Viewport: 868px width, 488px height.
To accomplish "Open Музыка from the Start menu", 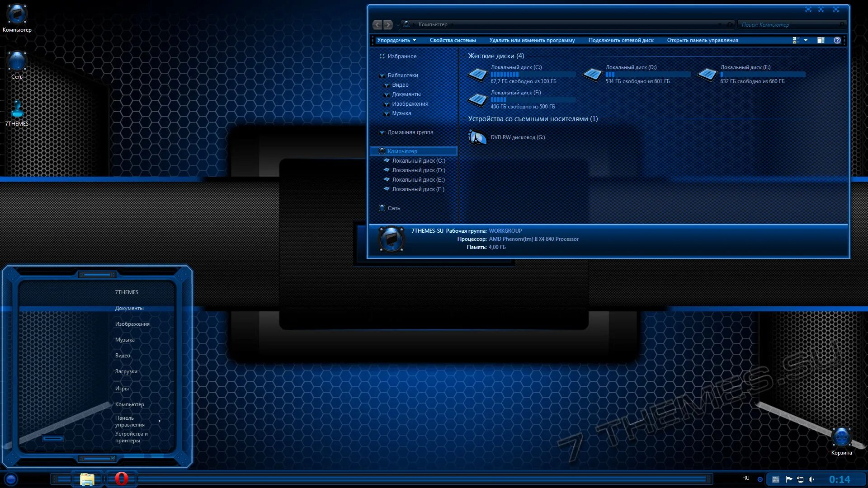I will point(125,340).
